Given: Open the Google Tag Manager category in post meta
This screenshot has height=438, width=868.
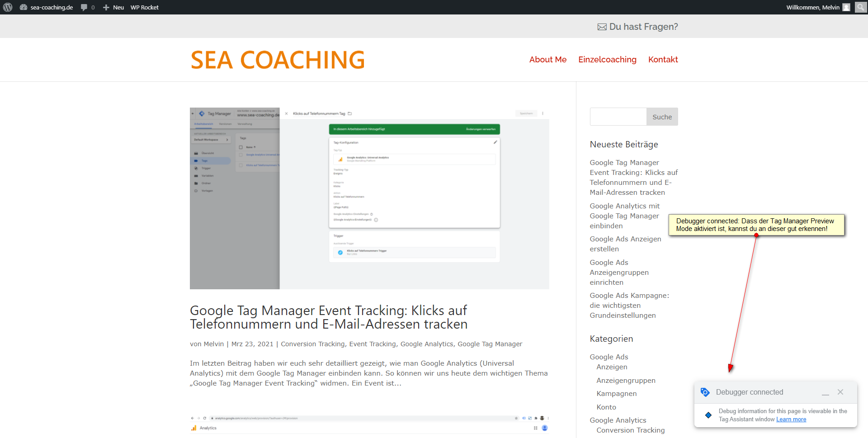Looking at the screenshot, I should click(490, 344).
